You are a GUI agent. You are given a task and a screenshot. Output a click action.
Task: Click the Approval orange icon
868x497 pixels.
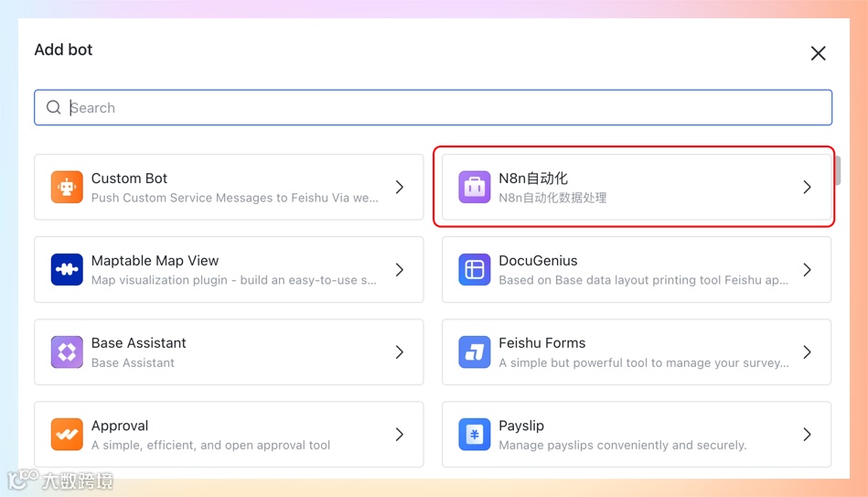67,434
